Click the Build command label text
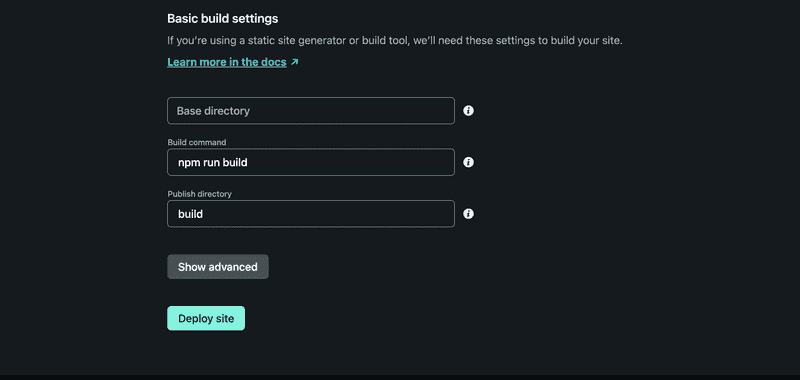This screenshot has height=380, width=800. 197,142
